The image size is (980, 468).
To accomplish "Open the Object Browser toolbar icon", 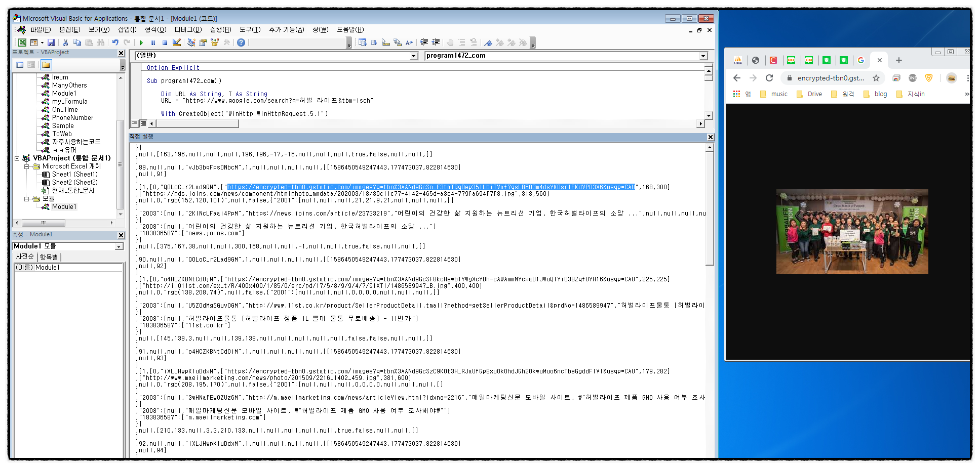I will [215, 43].
